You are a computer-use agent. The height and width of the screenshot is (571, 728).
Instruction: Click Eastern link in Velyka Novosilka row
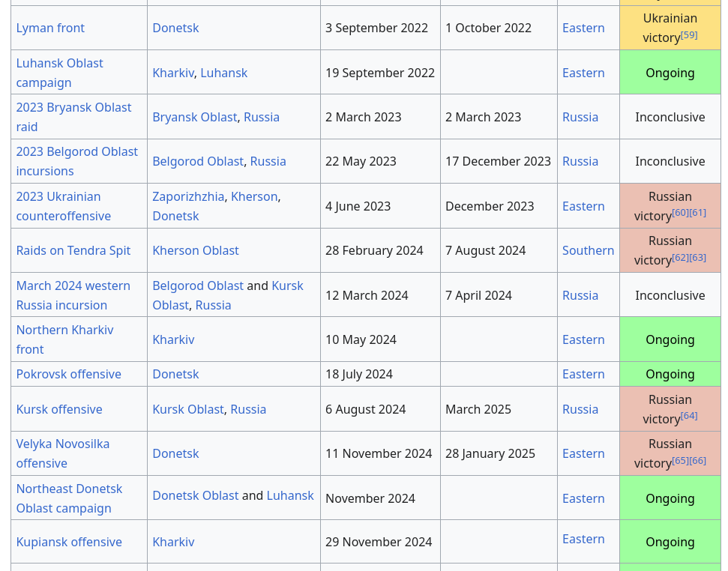(583, 453)
